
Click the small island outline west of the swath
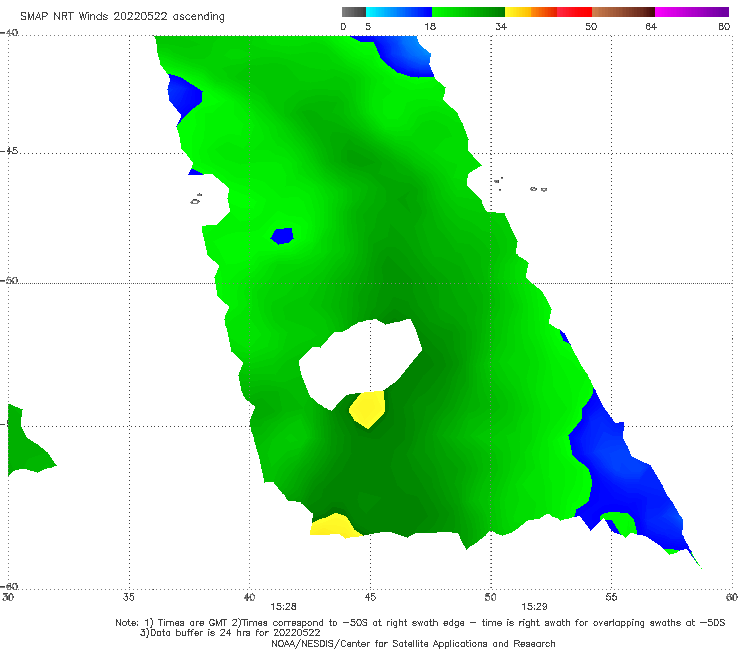coord(196,199)
